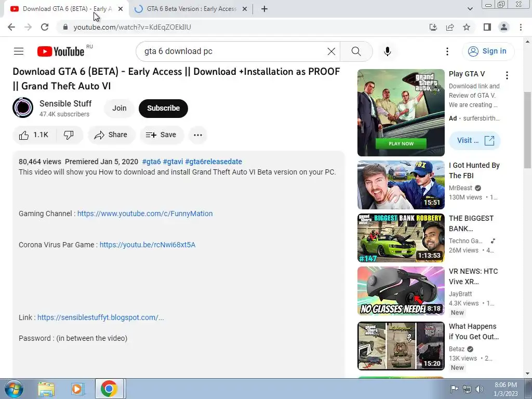
Task: Reload the current page
Action: coord(45,27)
